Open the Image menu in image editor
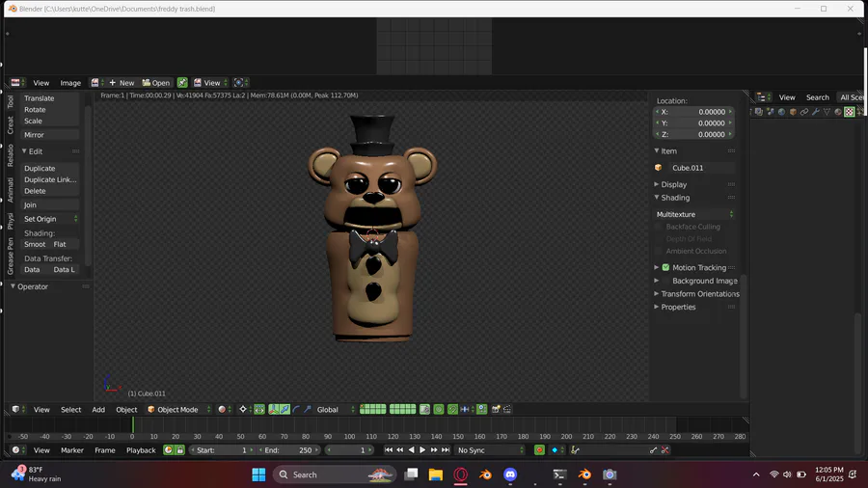868x488 pixels. point(70,83)
